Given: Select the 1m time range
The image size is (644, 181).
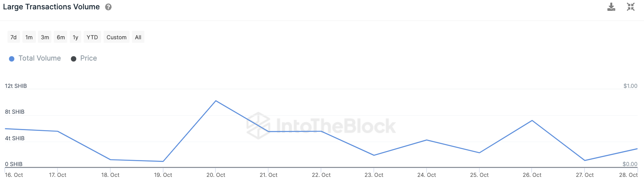Looking at the screenshot, I should [x=29, y=37].
